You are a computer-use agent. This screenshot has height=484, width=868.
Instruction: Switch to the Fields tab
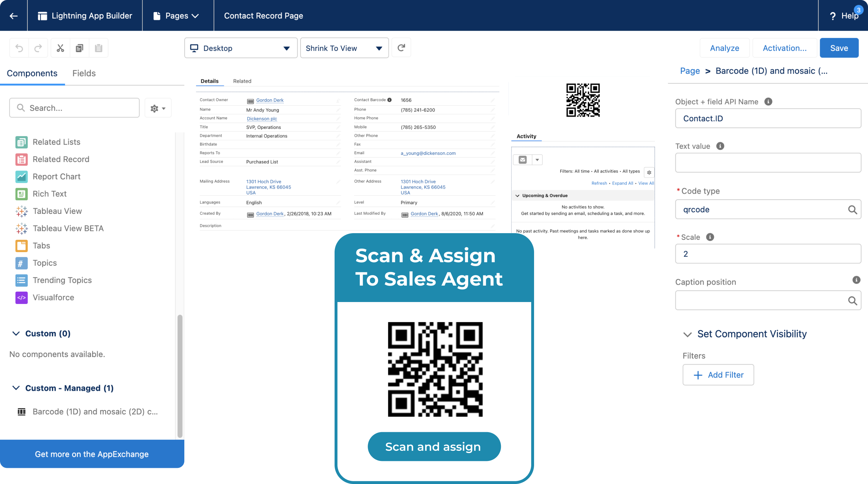coord(84,73)
